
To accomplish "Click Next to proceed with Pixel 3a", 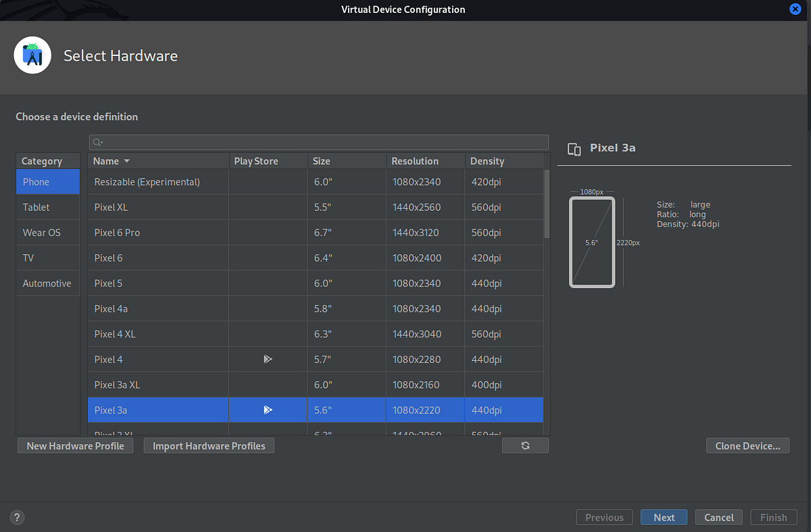I will pos(664,516).
